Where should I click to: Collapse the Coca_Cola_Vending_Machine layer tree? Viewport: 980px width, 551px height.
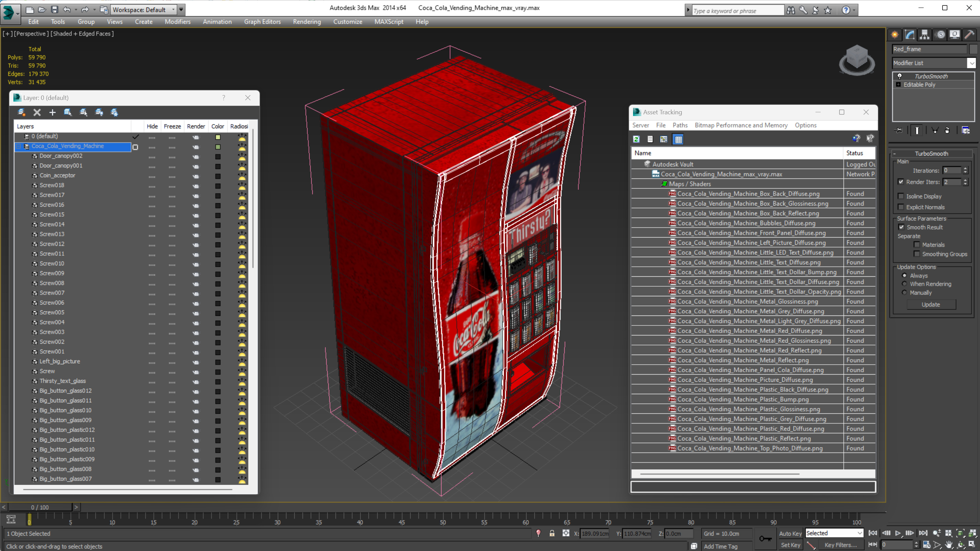(x=18, y=146)
